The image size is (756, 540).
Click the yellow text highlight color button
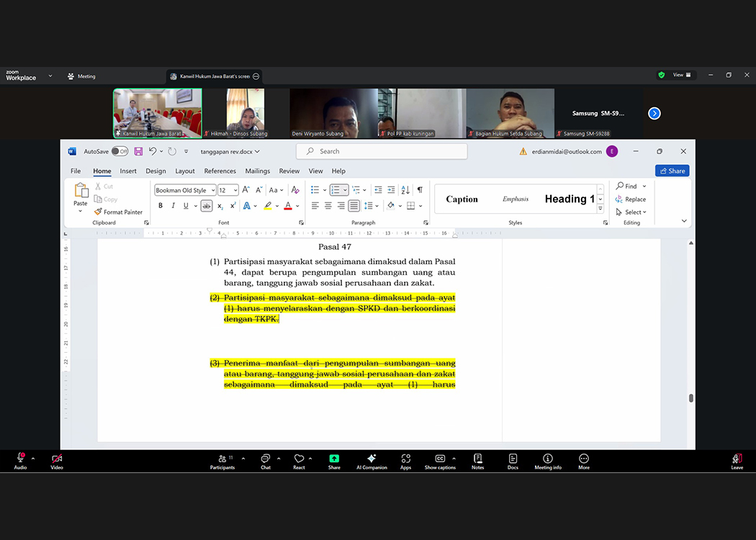[x=267, y=206]
